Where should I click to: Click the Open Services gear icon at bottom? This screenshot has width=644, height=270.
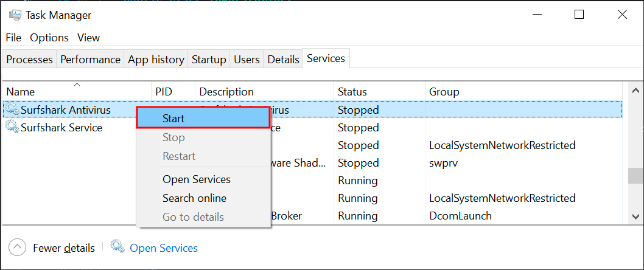coord(117,247)
